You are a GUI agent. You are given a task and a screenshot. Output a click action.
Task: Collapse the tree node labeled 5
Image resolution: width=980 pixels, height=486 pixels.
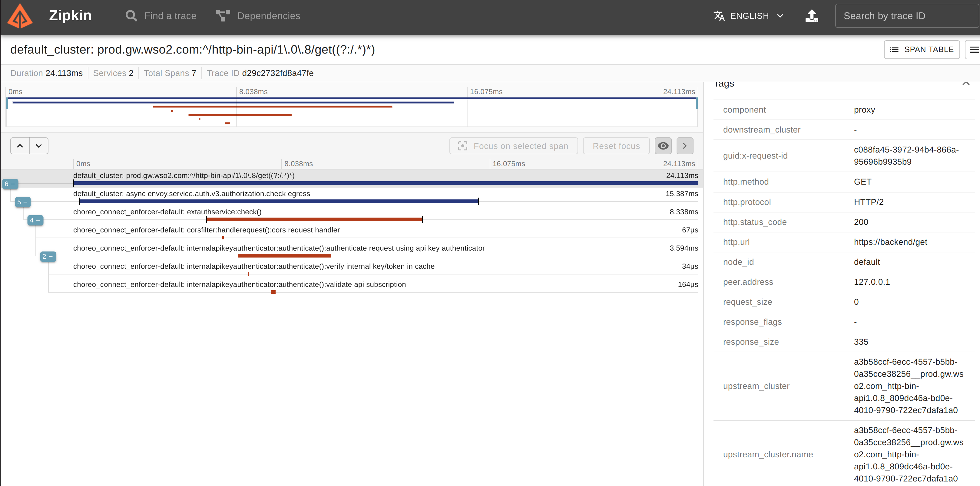pyautogui.click(x=22, y=202)
